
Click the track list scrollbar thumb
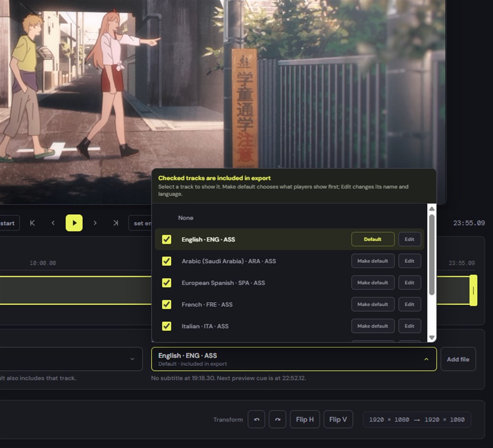(x=432, y=255)
